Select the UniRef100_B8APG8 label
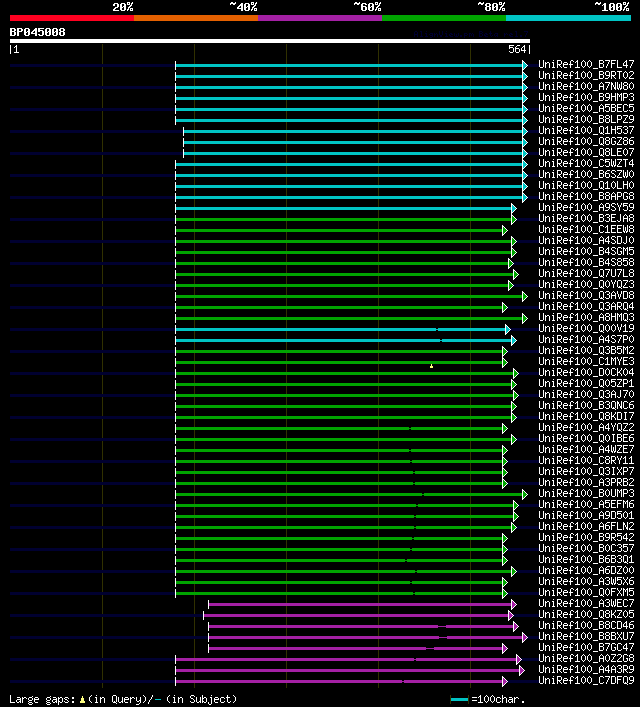The width and height of the screenshot is (640, 707). [x=586, y=197]
